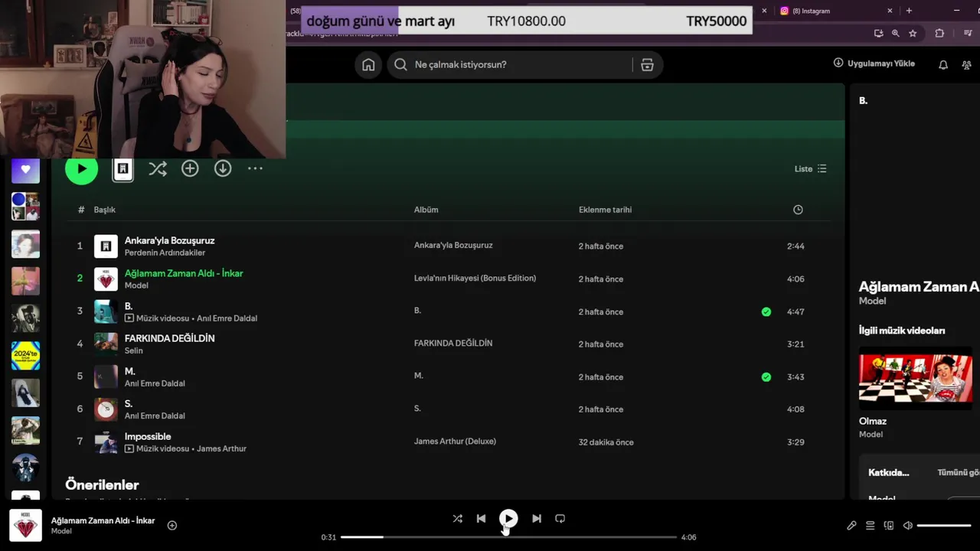Play the playlist with green play button
Image resolution: width=980 pixels, height=551 pixels.
[82, 168]
